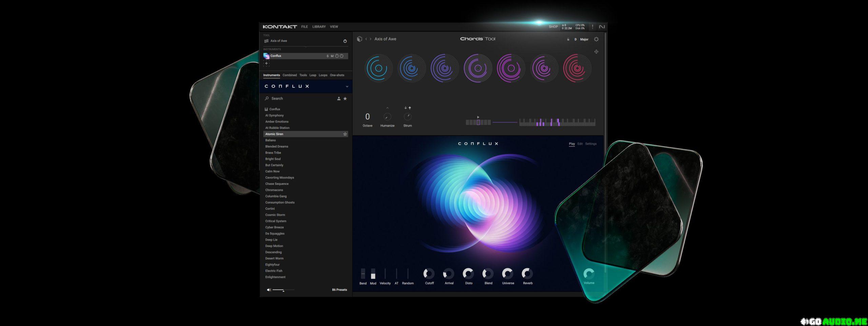Screen dimensions: 868x326
Task: Select the magenta fifth chord circle
Action: click(511, 68)
